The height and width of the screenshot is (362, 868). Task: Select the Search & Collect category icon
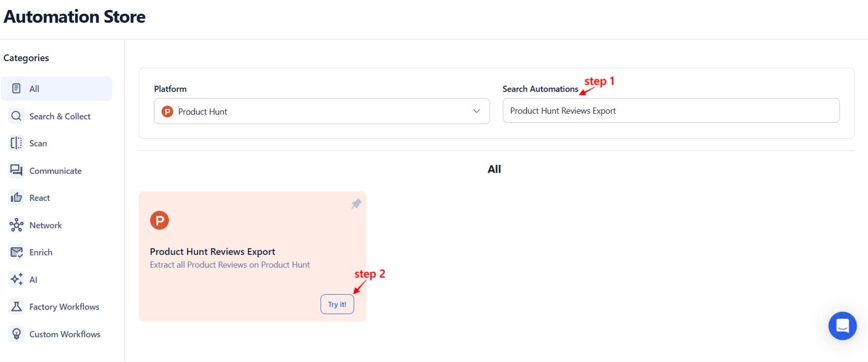pos(16,116)
